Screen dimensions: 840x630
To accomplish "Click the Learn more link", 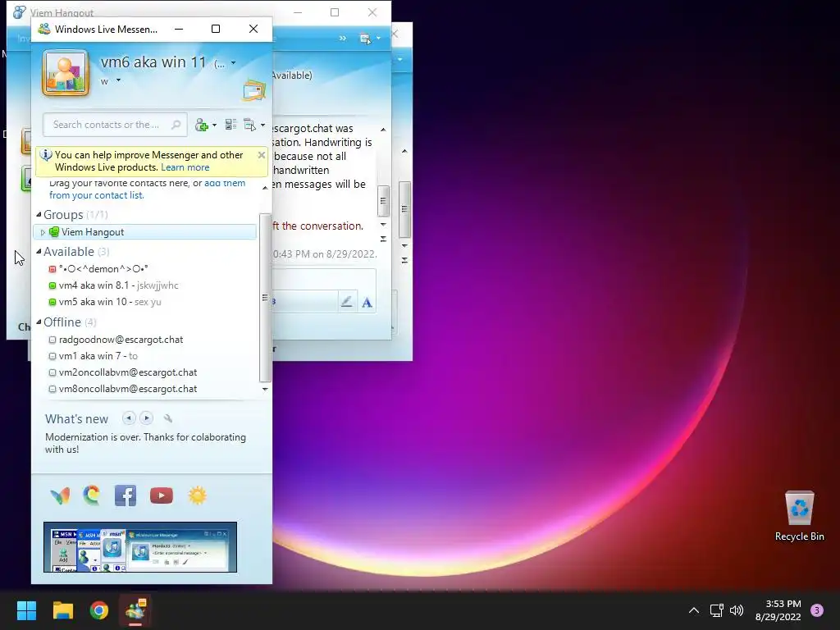I will tap(185, 167).
